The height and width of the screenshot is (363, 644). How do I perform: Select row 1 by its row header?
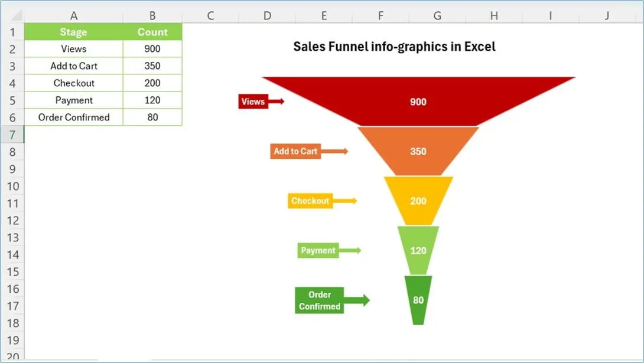point(12,32)
